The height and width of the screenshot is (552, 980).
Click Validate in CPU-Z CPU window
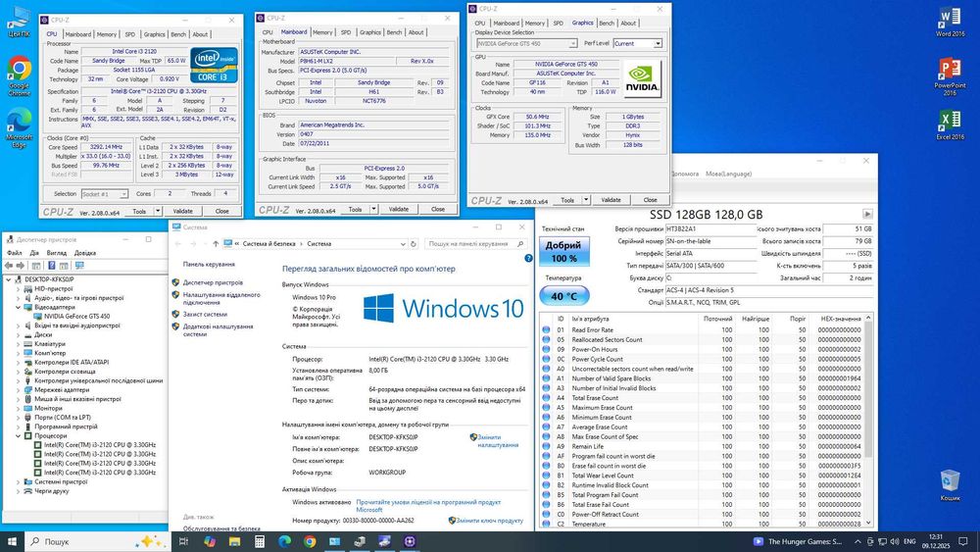point(182,212)
